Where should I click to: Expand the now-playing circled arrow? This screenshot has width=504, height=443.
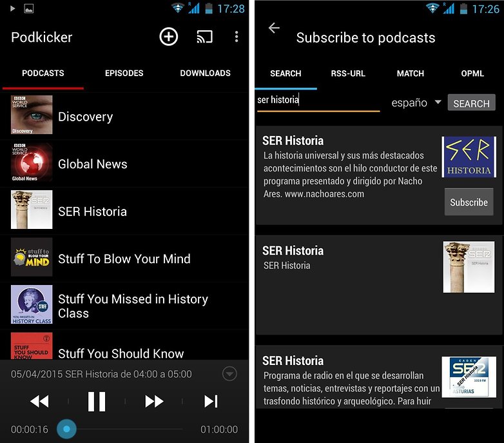[x=229, y=374]
